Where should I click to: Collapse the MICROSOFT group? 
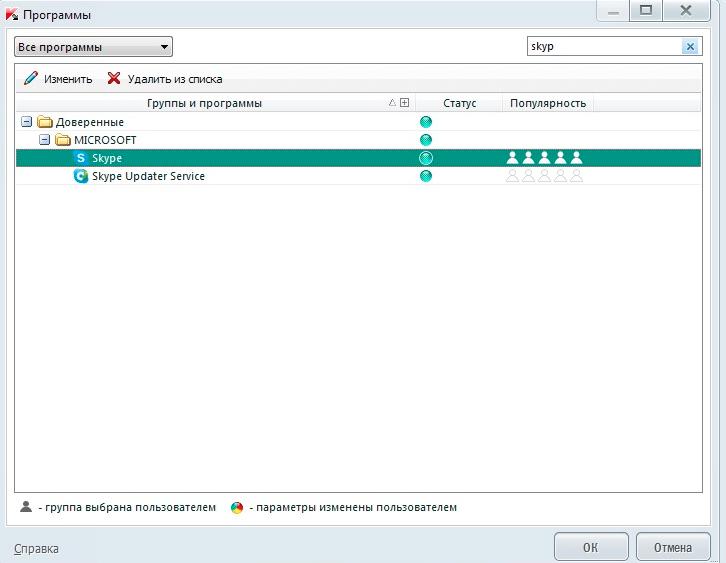44,139
